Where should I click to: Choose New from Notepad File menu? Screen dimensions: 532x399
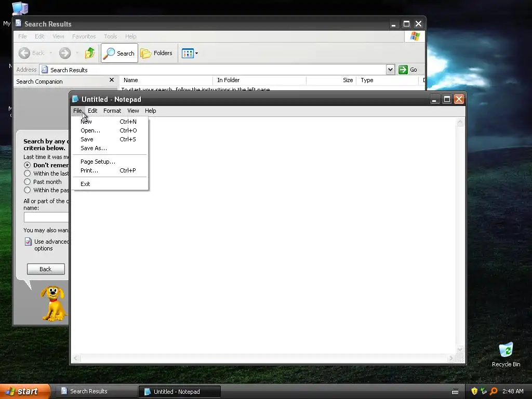(110, 122)
